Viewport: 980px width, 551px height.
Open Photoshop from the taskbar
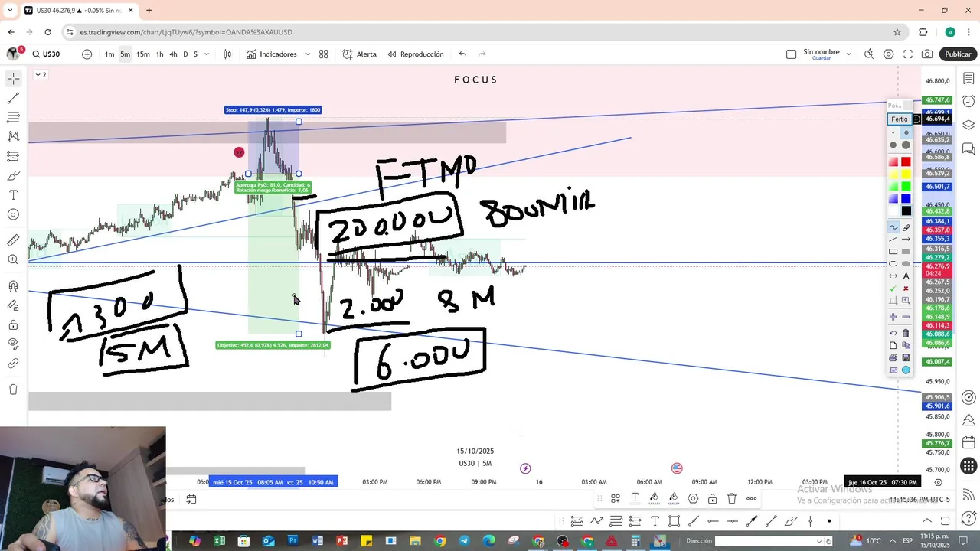click(x=292, y=541)
